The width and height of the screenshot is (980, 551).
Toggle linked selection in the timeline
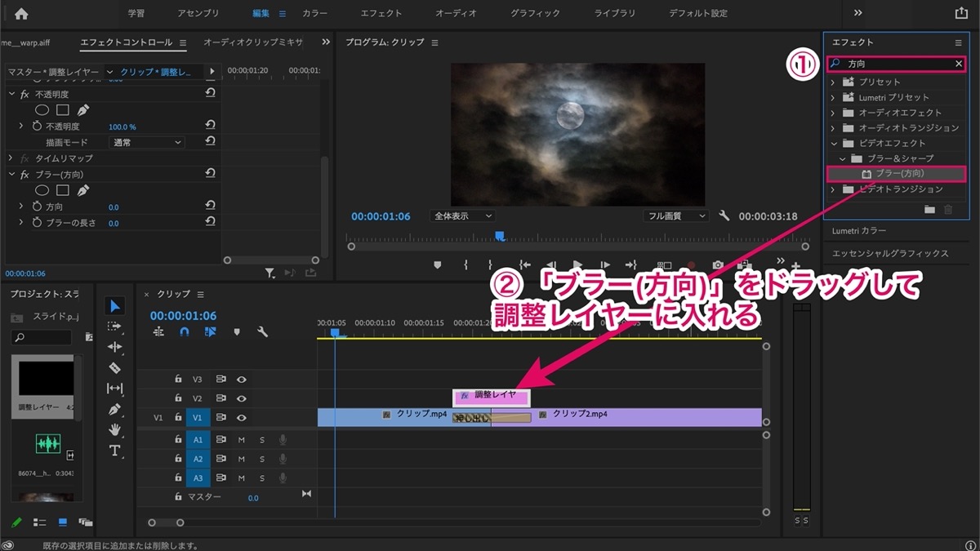(x=211, y=332)
